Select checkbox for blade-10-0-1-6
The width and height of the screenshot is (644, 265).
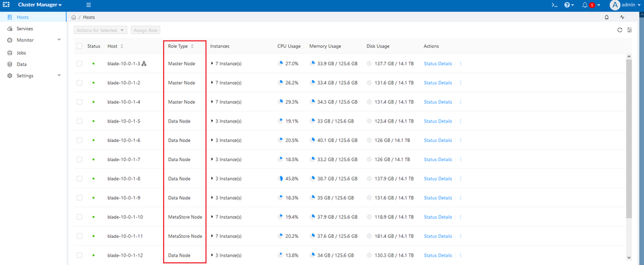coord(79,141)
